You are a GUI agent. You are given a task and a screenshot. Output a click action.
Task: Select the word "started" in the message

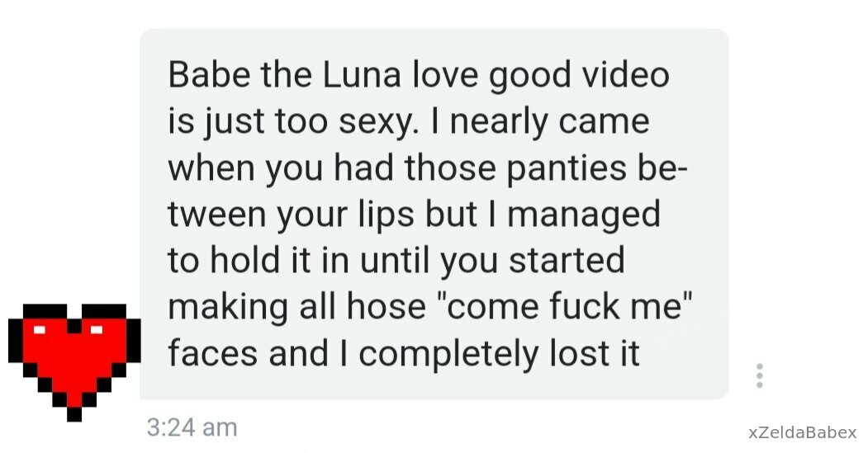pos(567,261)
